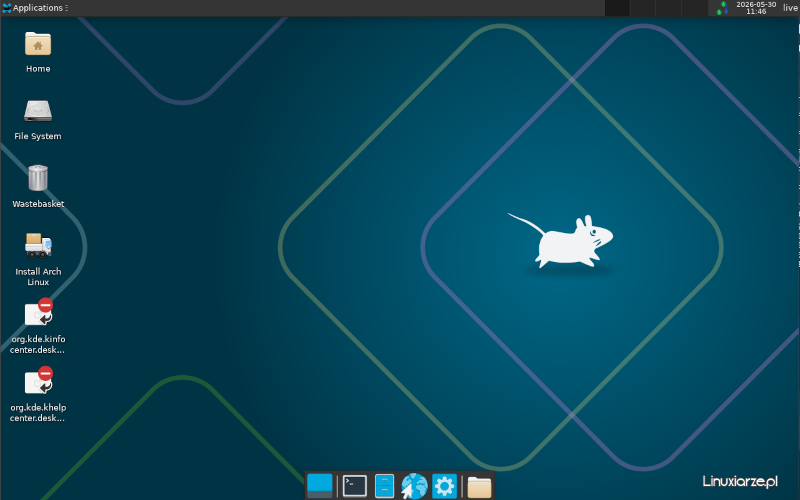Open the Applications menu

(35, 8)
